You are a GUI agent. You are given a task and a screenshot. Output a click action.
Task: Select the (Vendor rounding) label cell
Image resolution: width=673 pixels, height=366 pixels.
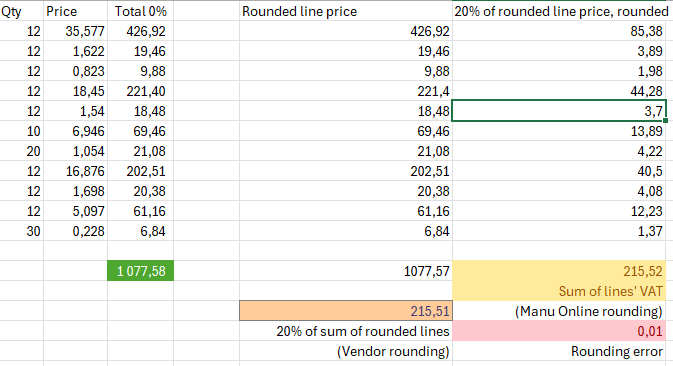click(x=346, y=351)
